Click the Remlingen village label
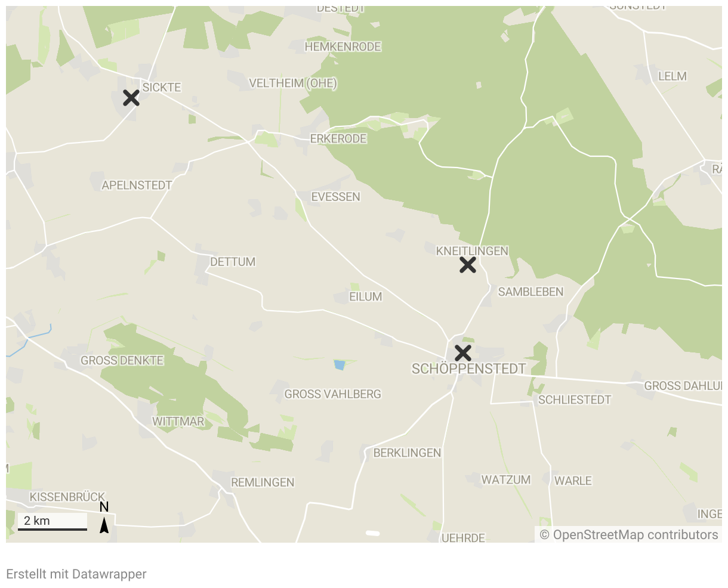 pyautogui.click(x=263, y=482)
